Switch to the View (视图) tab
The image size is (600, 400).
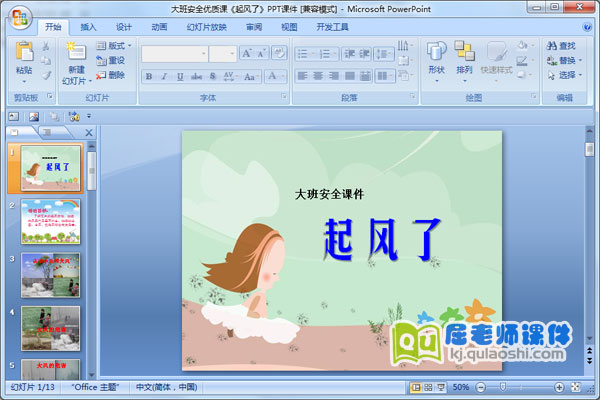(x=289, y=27)
